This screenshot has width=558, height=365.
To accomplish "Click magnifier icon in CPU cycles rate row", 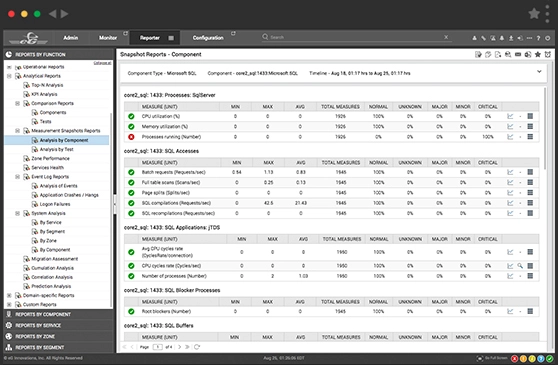I will pyautogui.click(x=520, y=266).
